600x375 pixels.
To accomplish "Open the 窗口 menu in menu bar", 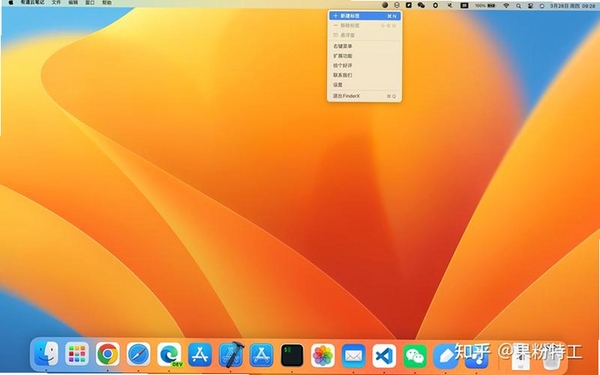I will (x=90, y=3).
